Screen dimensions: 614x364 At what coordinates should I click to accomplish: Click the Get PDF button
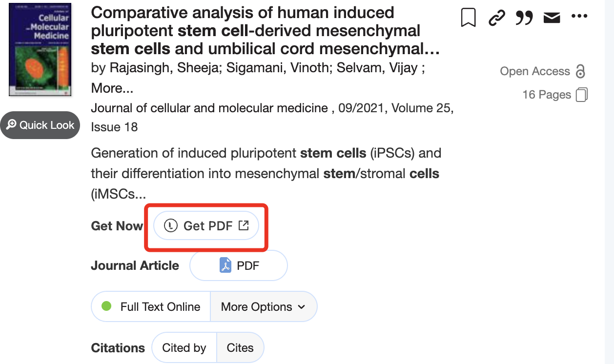coord(205,225)
